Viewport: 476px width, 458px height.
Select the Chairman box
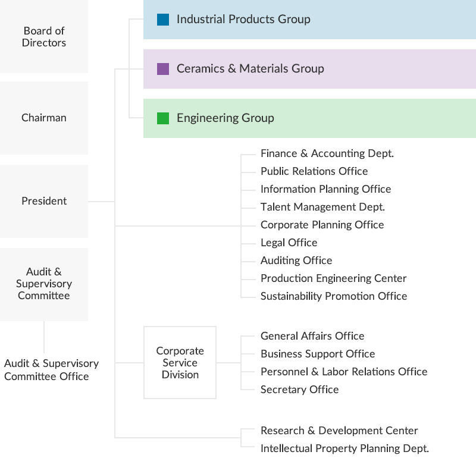[x=44, y=118]
